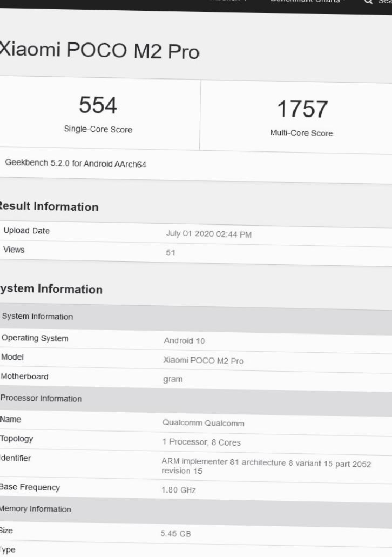
Task: Select the views count 51
Action: pyautogui.click(x=171, y=253)
